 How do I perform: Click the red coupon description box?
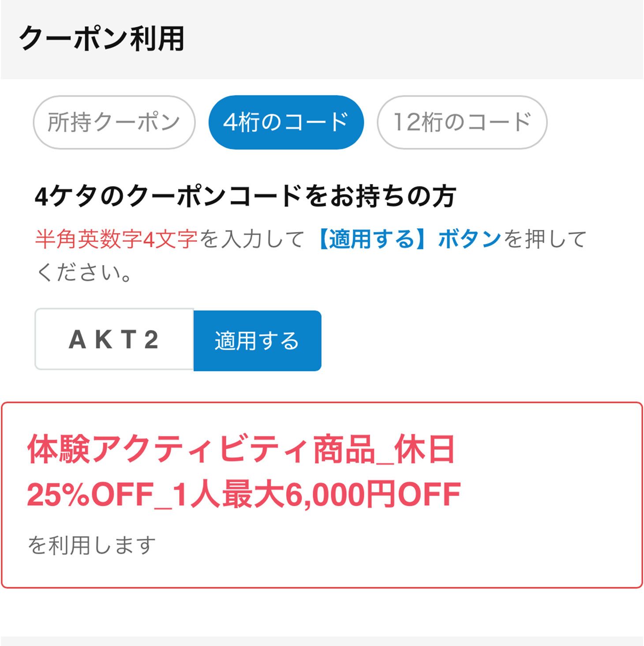click(322, 494)
